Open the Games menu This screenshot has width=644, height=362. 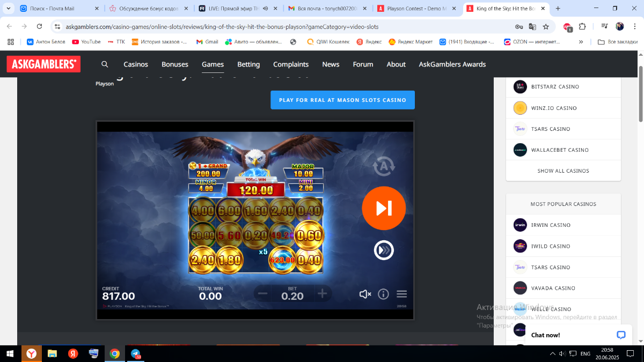pyautogui.click(x=213, y=64)
